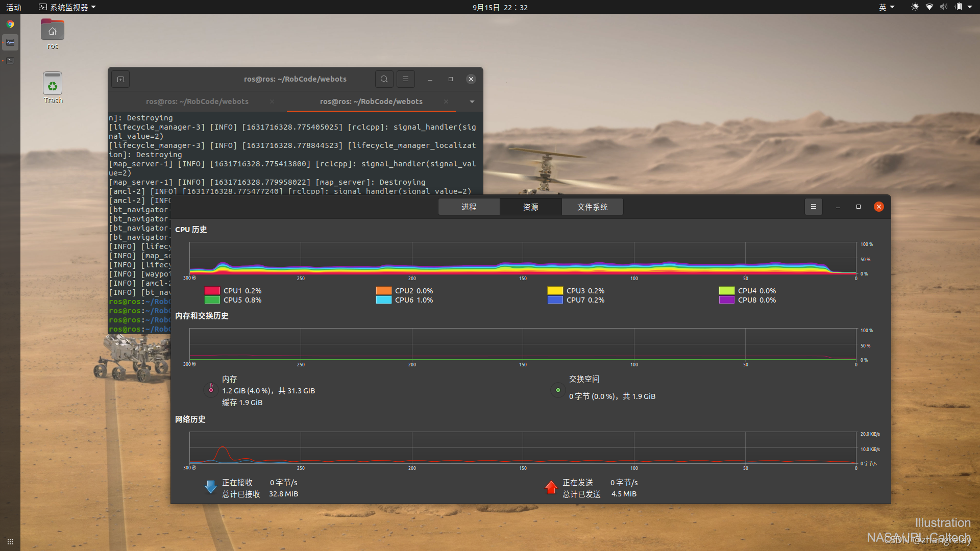Screen dimensions: 980x551
Task: Click the new terminal tab icon
Action: pyautogui.click(x=120, y=79)
